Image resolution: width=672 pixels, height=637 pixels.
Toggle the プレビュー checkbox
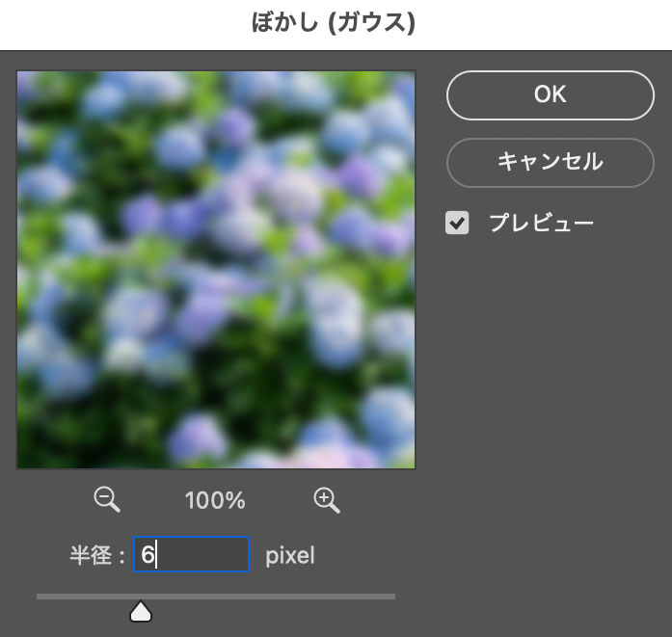click(457, 223)
